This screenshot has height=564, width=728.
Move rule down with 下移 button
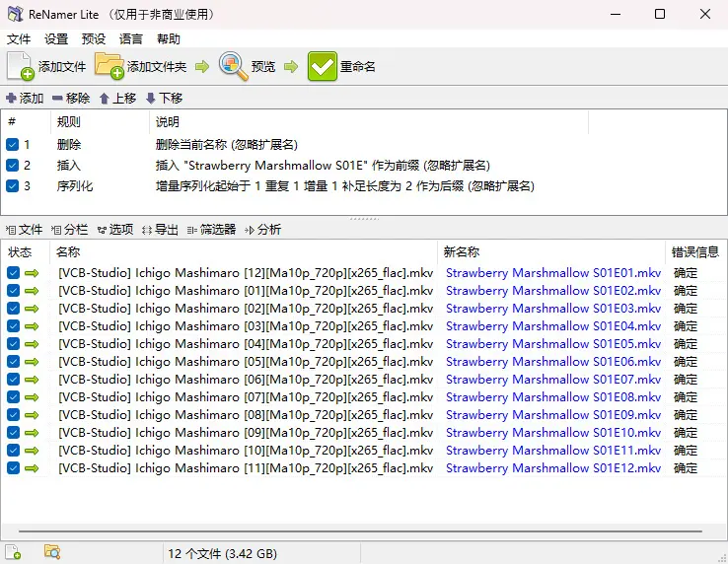pyautogui.click(x=164, y=98)
